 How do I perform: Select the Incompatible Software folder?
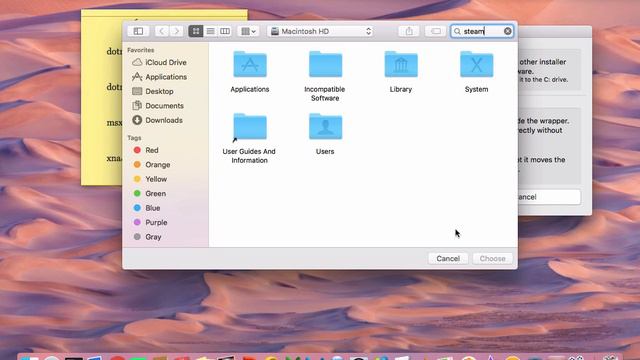click(x=325, y=64)
